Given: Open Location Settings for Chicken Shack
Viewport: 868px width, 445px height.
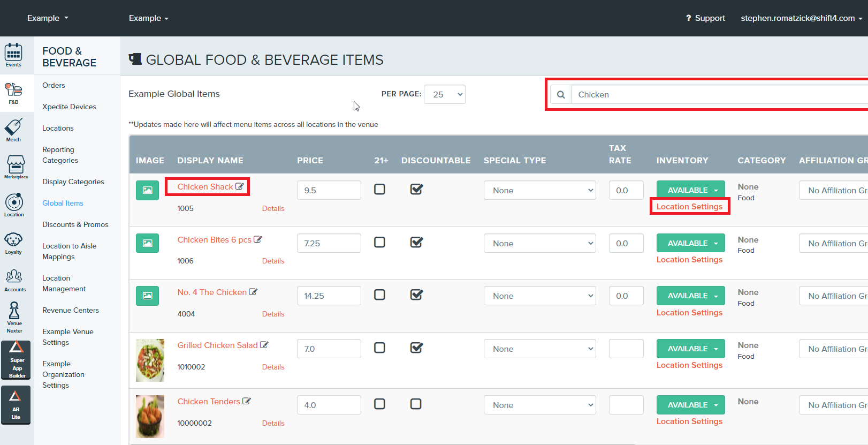Looking at the screenshot, I should point(689,207).
